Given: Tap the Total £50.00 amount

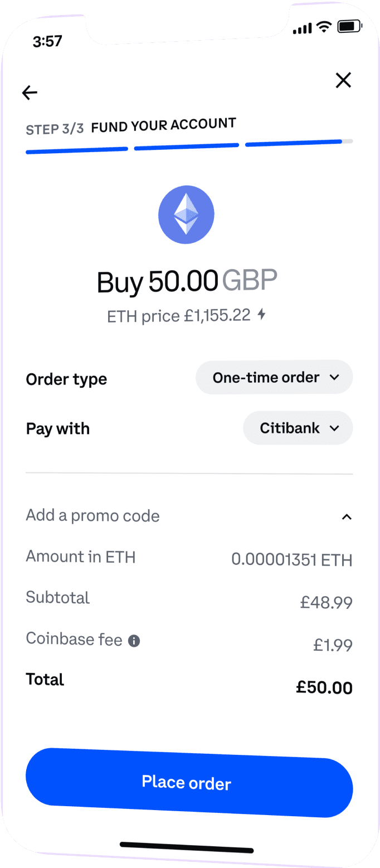Looking at the screenshot, I should [324, 687].
